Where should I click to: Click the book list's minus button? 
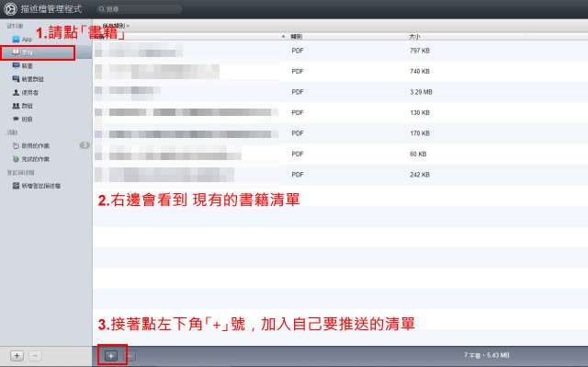click(130, 356)
